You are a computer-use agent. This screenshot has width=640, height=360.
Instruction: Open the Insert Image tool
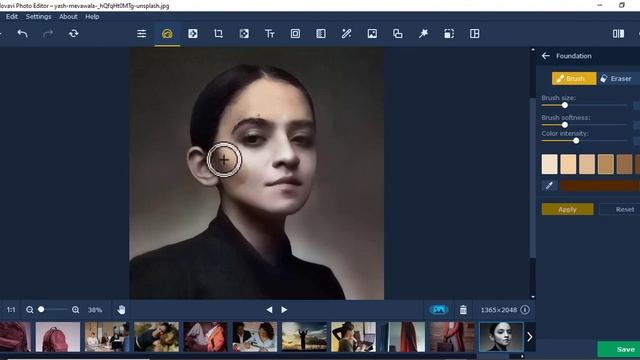(x=372, y=33)
